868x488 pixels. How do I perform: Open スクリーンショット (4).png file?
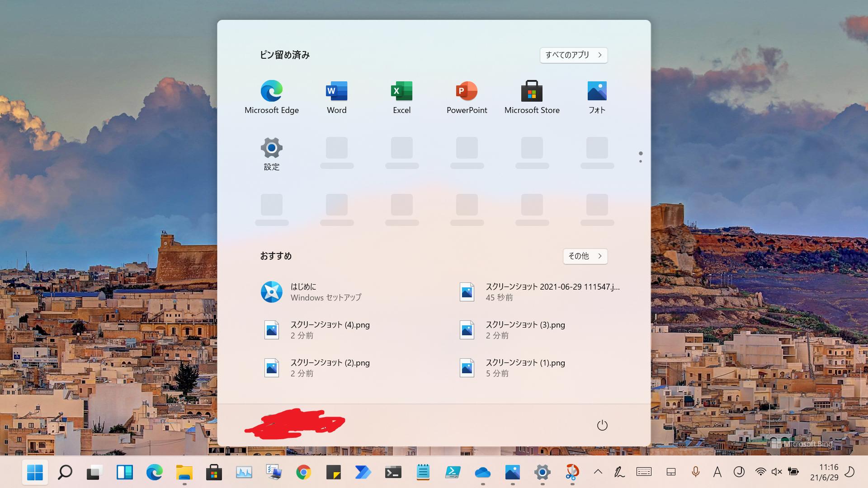pyautogui.click(x=316, y=330)
